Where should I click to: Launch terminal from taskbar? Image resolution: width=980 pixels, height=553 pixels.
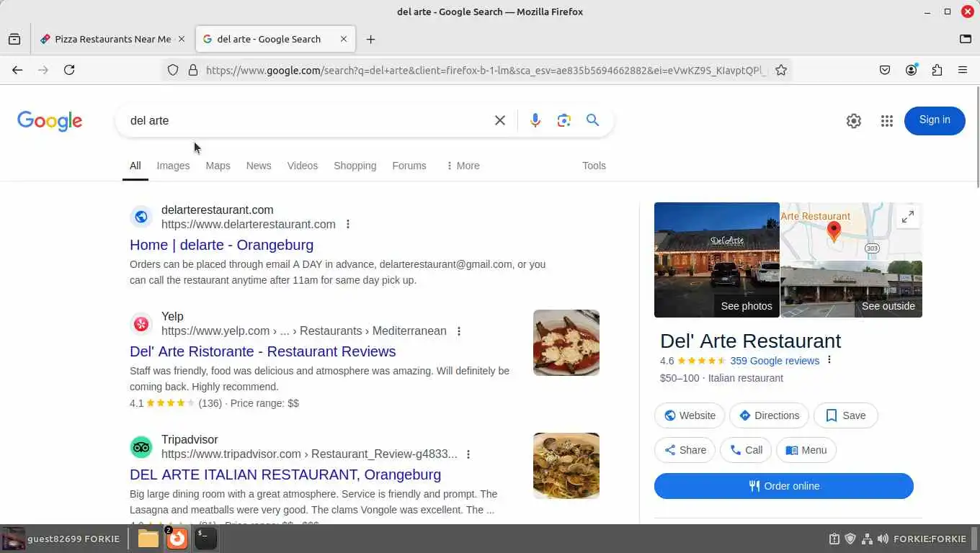[206, 539]
